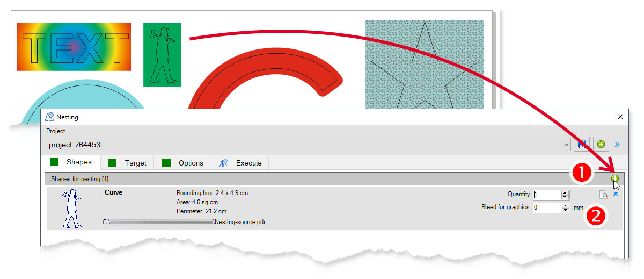Click the Quantity input field
644x279 pixels.
click(x=547, y=195)
